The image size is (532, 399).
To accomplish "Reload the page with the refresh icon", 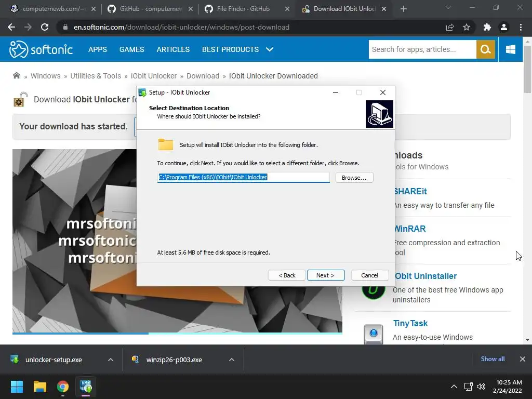I will coord(45,27).
